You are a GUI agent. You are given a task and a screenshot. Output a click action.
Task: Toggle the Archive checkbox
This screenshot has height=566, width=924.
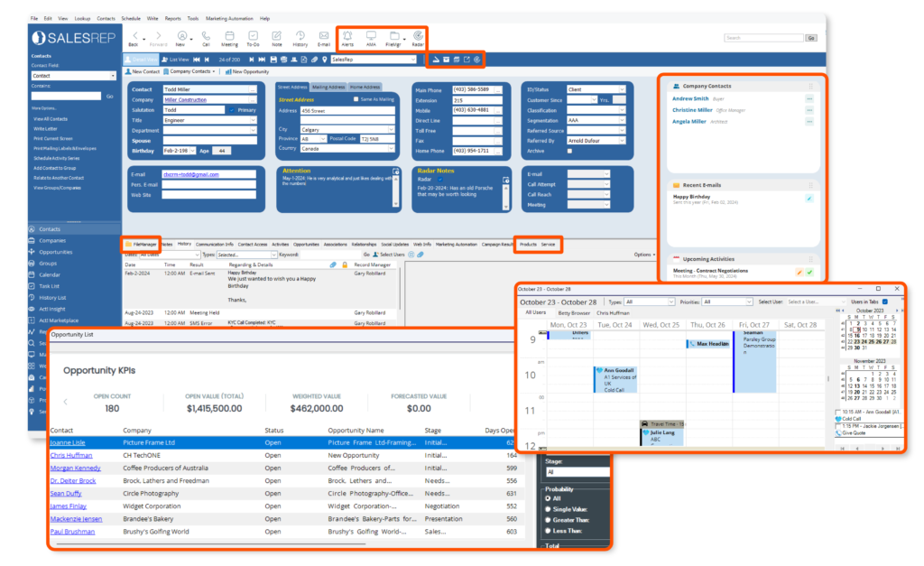(569, 151)
